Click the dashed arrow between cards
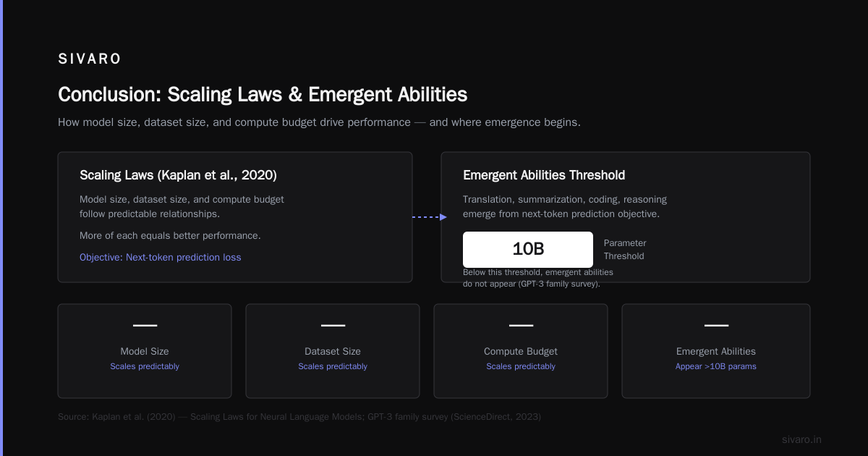The width and height of the screenshot is (868, 456). 430,216
